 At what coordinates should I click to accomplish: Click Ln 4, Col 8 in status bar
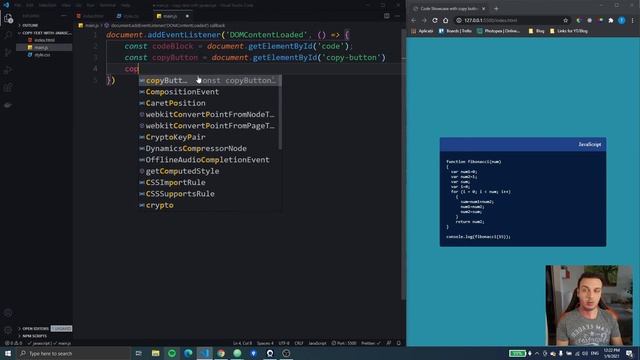242,343
